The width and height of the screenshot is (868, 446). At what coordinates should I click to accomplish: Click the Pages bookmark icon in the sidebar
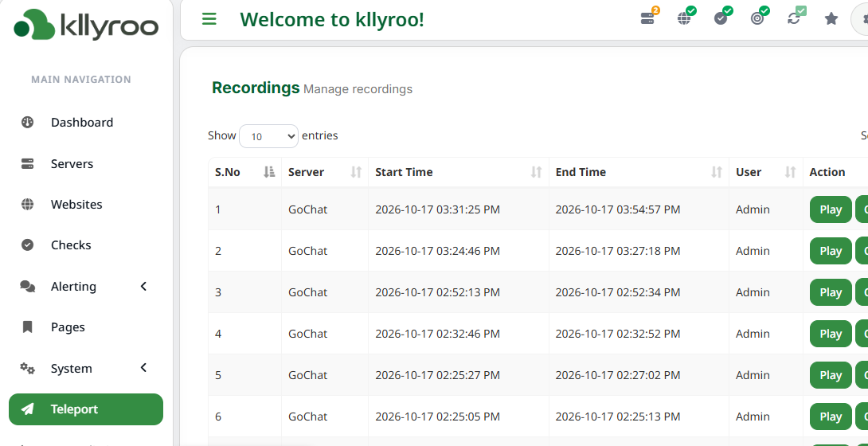27,327
